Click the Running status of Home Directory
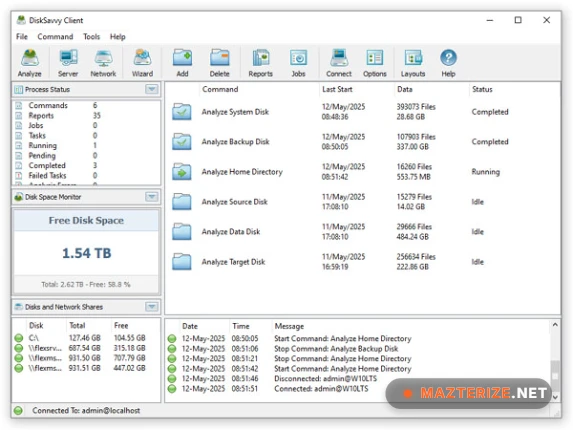This screenshot has height=430, width=573. [485, 172]
